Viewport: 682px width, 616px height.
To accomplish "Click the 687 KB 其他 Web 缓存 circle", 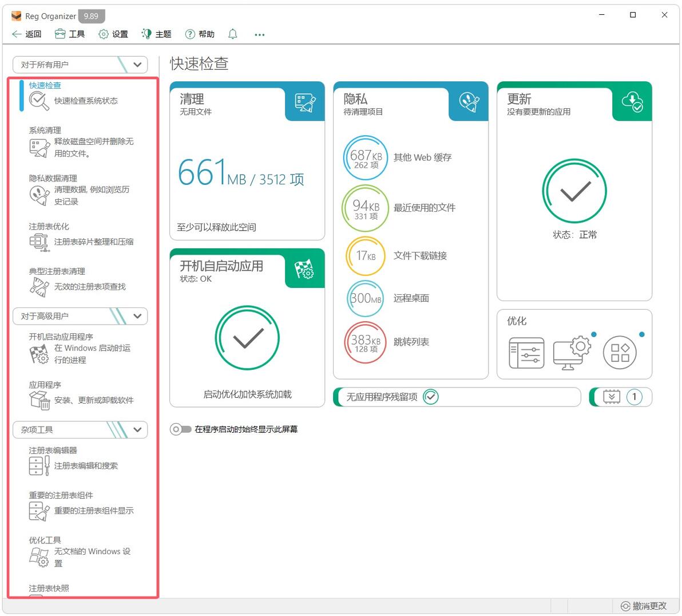I will [366, 157].
